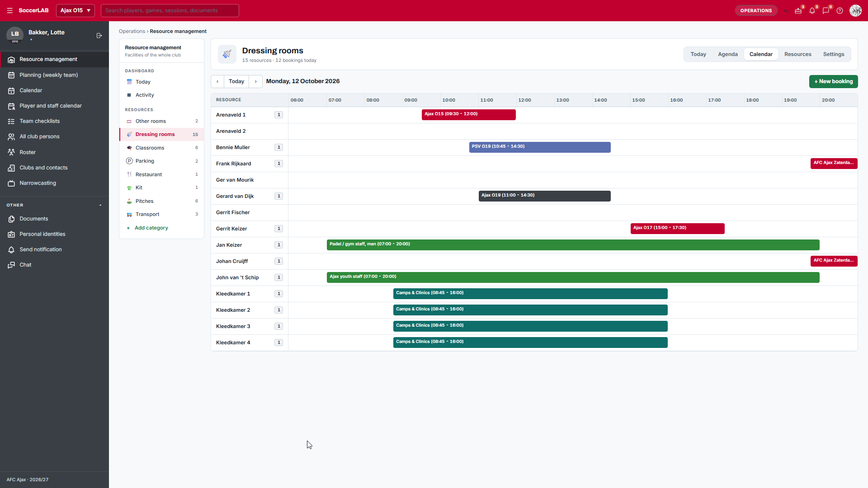Select Classrooms resource category
Viewport: 868px width, 488px height.
pos(161,148)
